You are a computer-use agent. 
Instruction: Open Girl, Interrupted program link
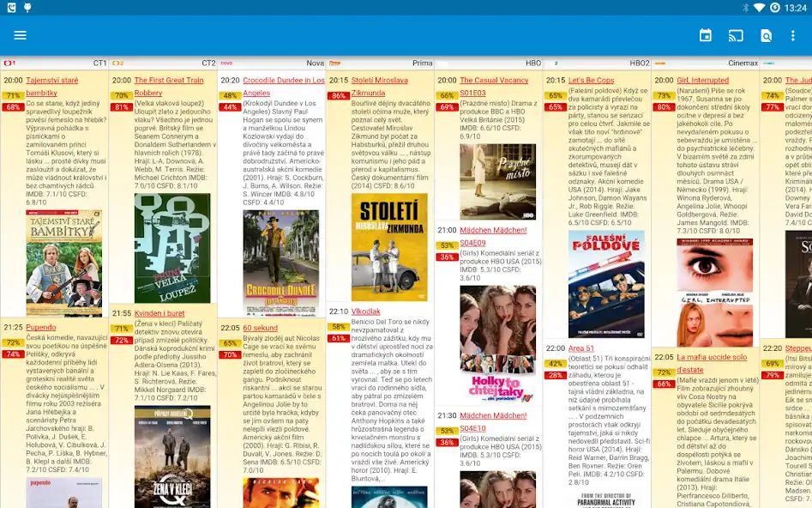pos(702,81)
